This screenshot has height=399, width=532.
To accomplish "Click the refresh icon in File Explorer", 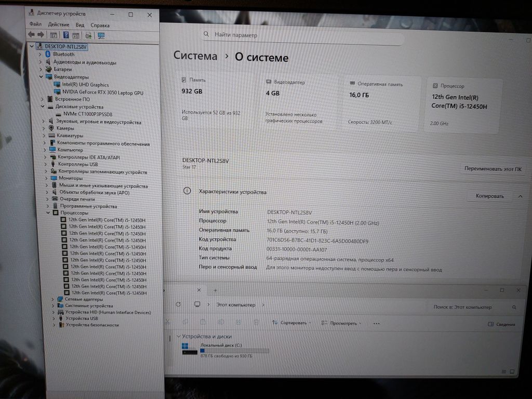I will tap(178, 304).
